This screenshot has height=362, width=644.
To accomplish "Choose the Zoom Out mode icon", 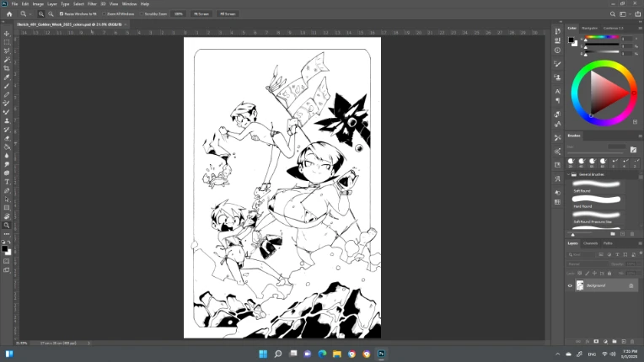I will pos(51,14).
